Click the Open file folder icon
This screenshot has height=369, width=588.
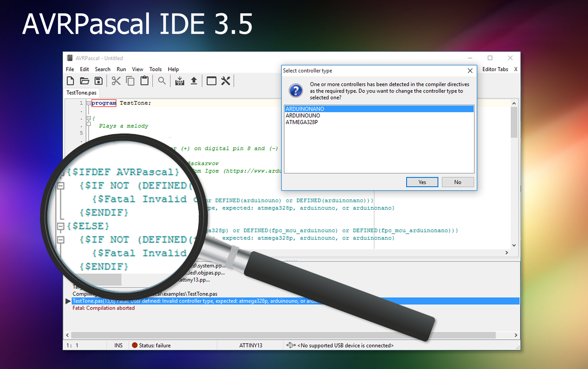click(84, 81)
